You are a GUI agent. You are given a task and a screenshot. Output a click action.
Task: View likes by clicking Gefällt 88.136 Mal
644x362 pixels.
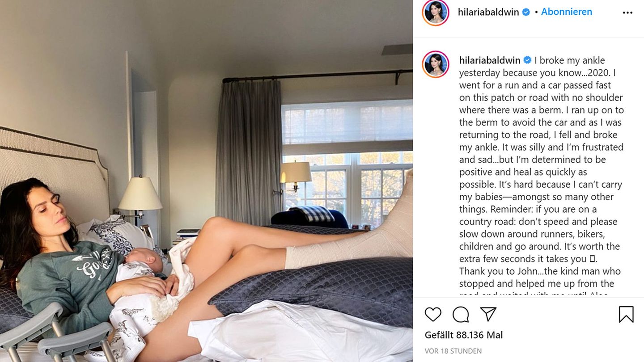click(464, 335)
